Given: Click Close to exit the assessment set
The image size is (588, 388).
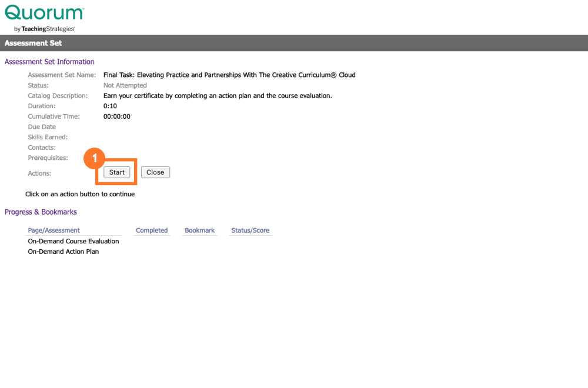Looking at the screenshot, I should point(155,172).
